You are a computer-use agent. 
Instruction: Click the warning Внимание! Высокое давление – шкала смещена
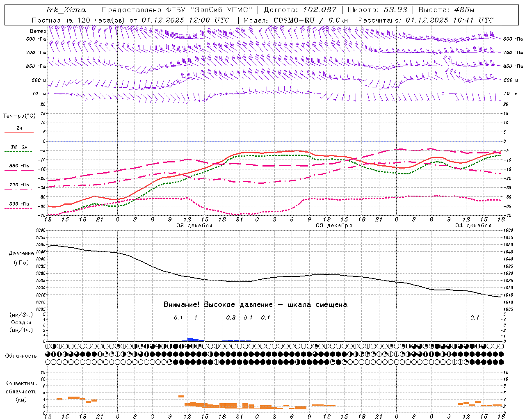click(256, 304)
